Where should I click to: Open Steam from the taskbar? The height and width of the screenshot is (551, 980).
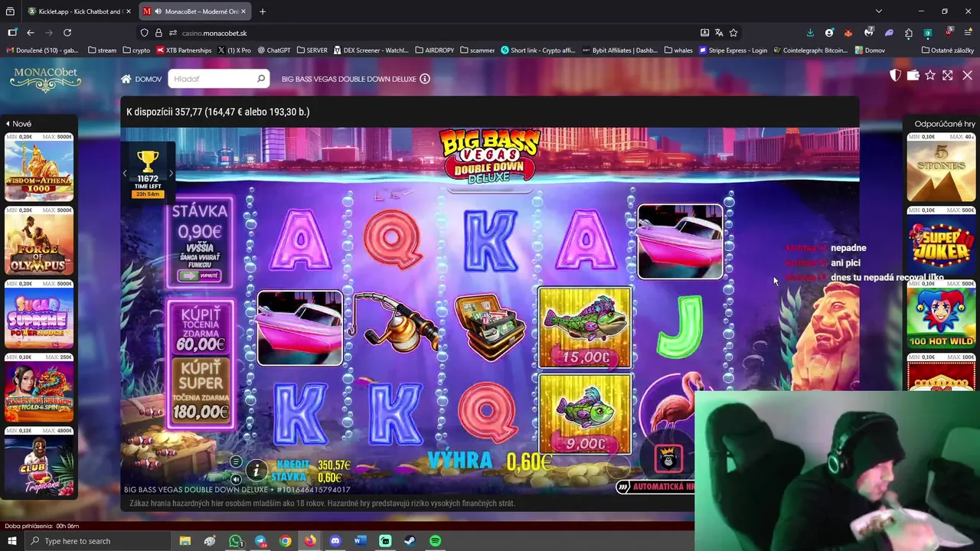pyautogui.click(x=410, y=541)
